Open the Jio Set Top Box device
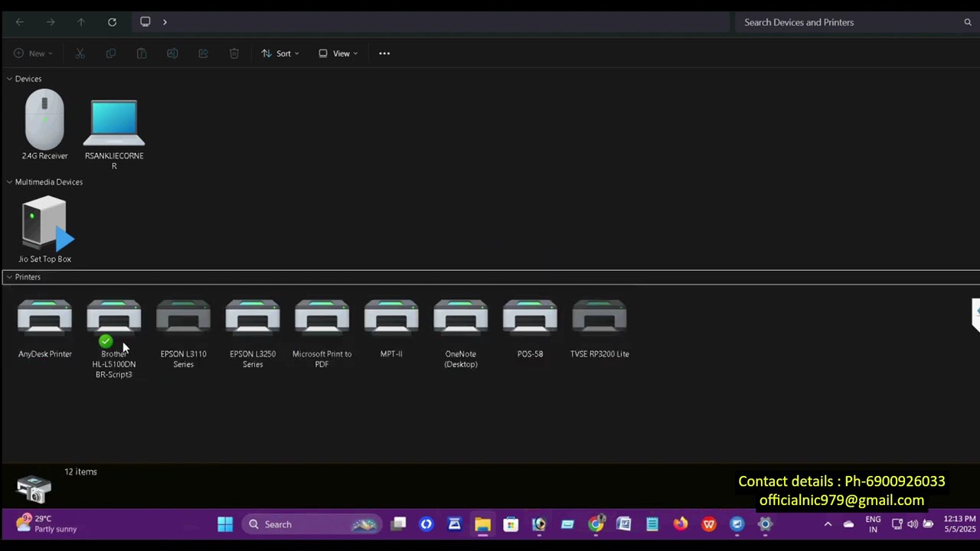 point(45,230)
